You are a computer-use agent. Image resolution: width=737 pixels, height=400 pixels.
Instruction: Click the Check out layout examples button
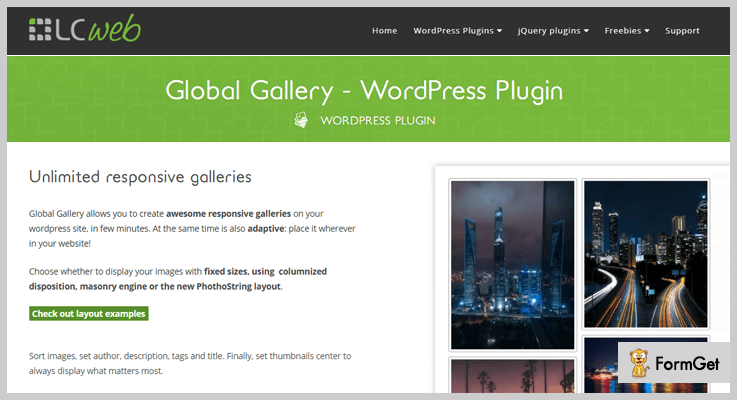[89, 314]
